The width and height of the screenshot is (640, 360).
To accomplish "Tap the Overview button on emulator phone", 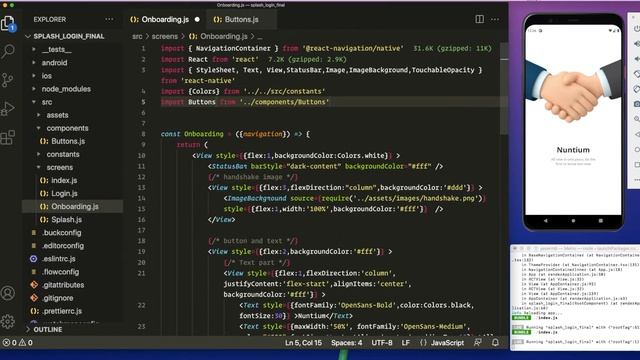I will pos(600,220).
